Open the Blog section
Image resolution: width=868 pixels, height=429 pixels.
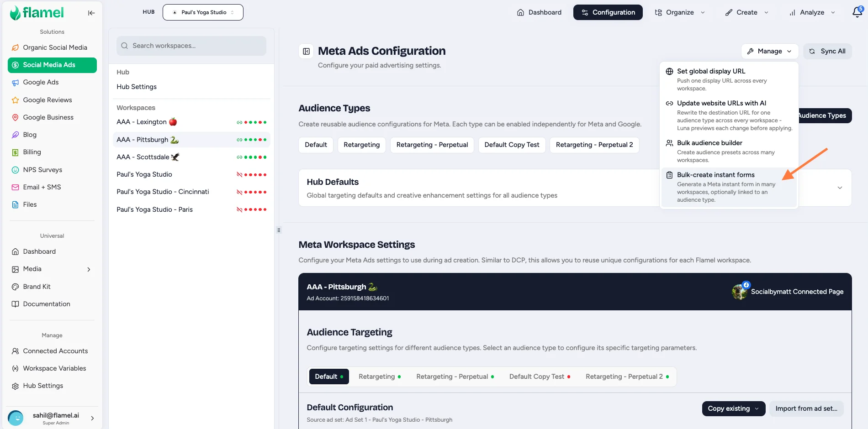(52, 135)
